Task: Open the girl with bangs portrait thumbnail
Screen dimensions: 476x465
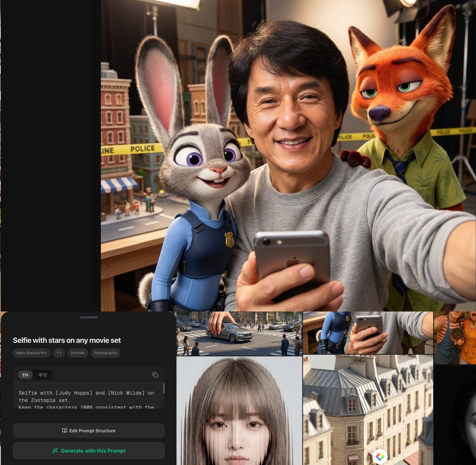Action: click(x=239, y=411)
